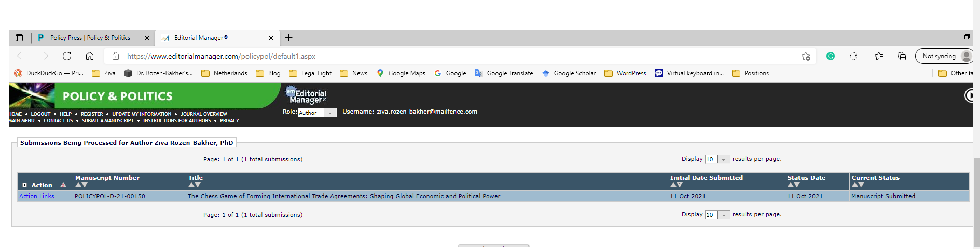Click the CONTACT US link

[58, 121]
